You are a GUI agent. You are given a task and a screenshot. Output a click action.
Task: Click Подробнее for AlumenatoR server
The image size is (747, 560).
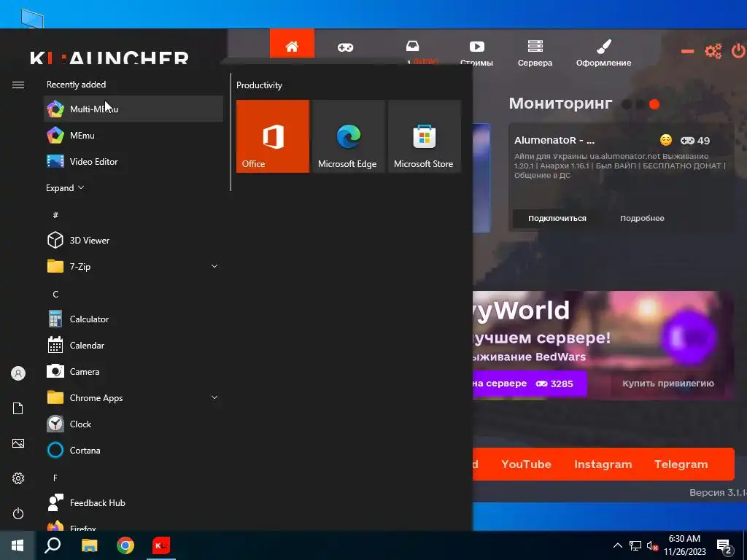[642, 218]
